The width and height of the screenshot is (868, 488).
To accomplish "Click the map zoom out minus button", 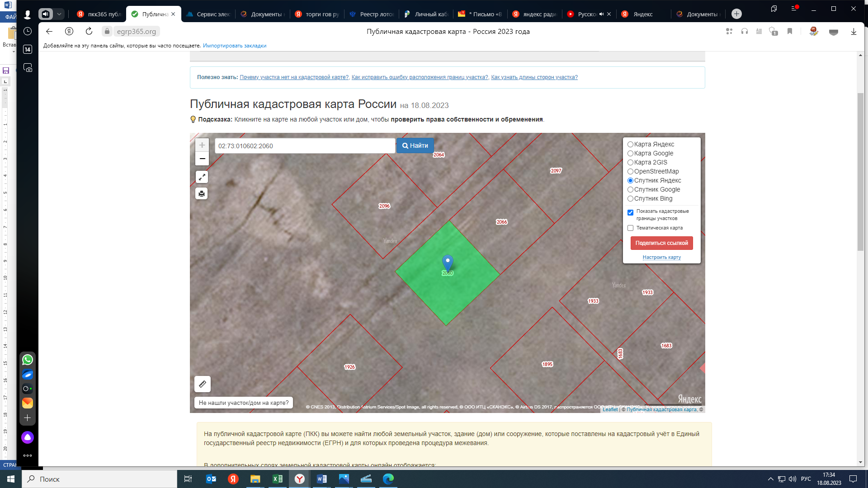I will tap(202, 159).
